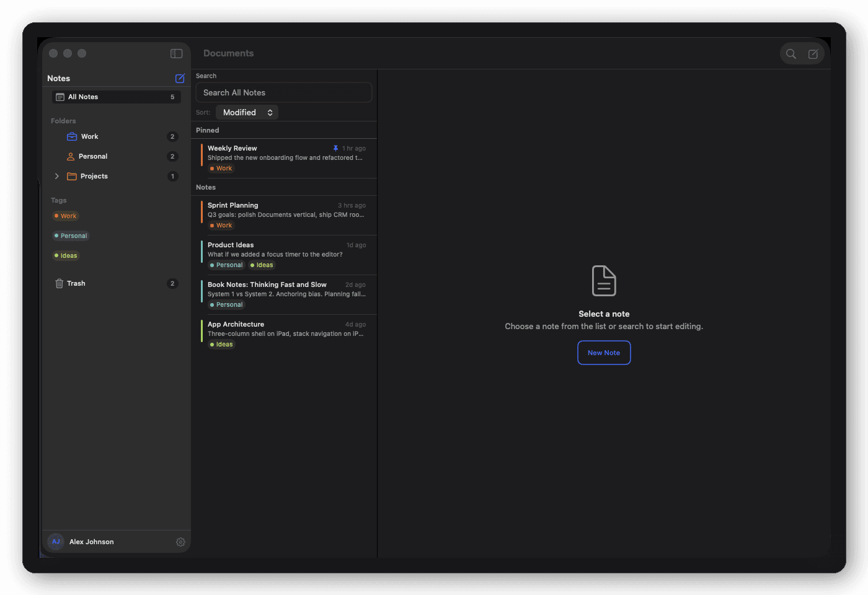Click the All Notes list icon
The image size is (868, 595).
coord(60,97)
